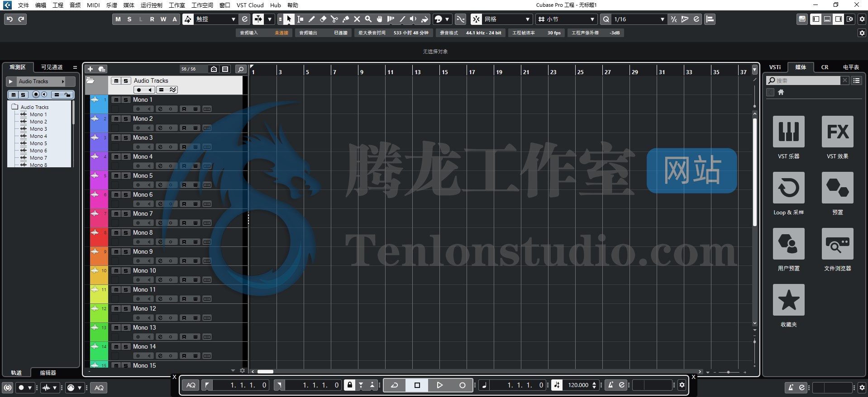Viewport: 868px width, 397px height.
Task: Open VST Instruments tile in media rack
Action: tap(788, 132)
